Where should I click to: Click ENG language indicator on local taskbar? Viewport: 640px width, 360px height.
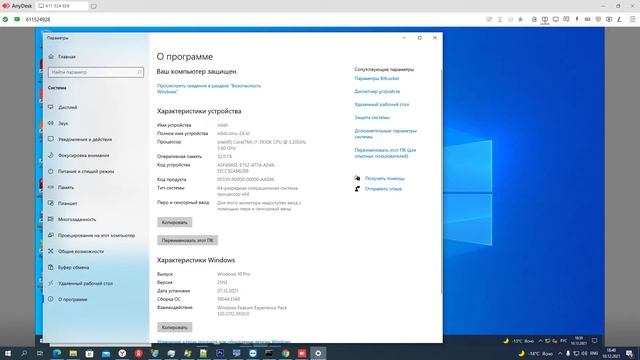point(594,353)
